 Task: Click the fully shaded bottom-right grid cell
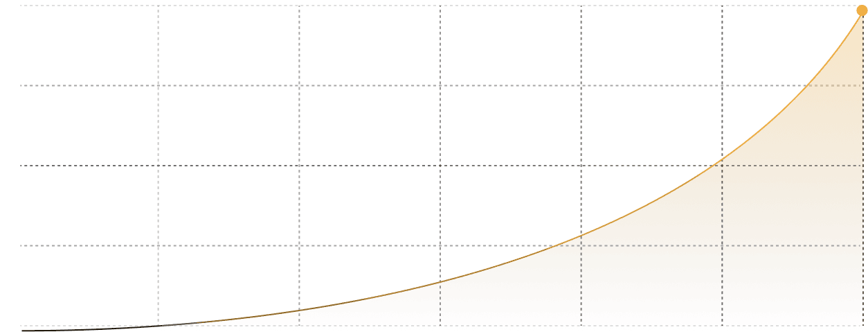(793, 286)
